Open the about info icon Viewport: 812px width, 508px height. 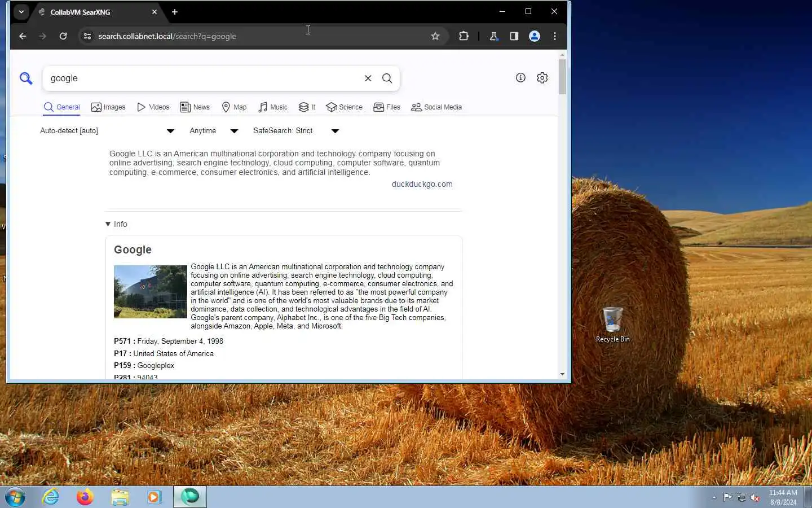tap(520, 78)
